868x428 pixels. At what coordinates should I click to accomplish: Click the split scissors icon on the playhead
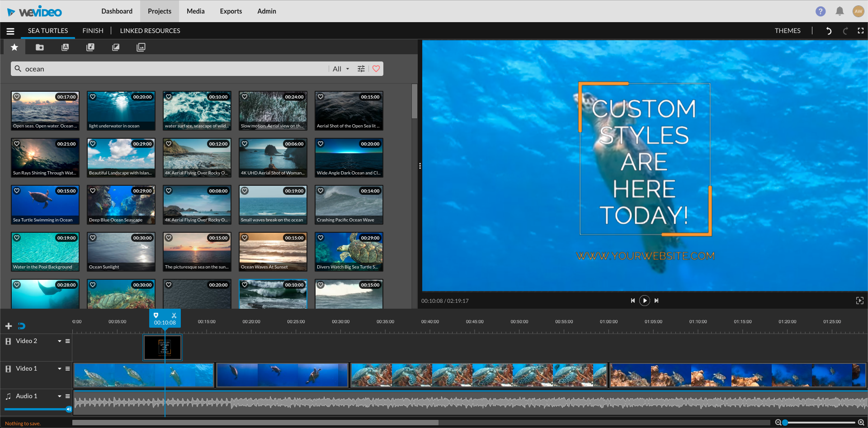click(174, 315)
